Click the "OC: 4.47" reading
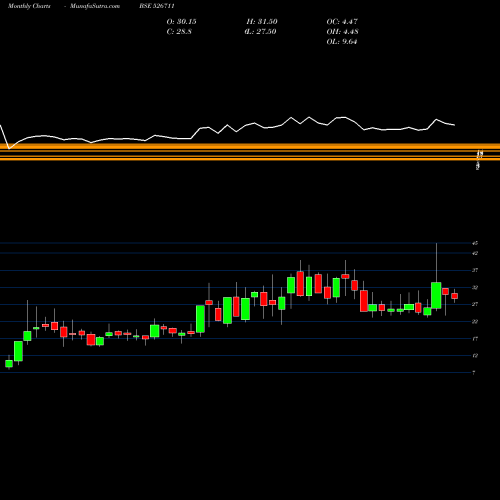 coord(342,22)
